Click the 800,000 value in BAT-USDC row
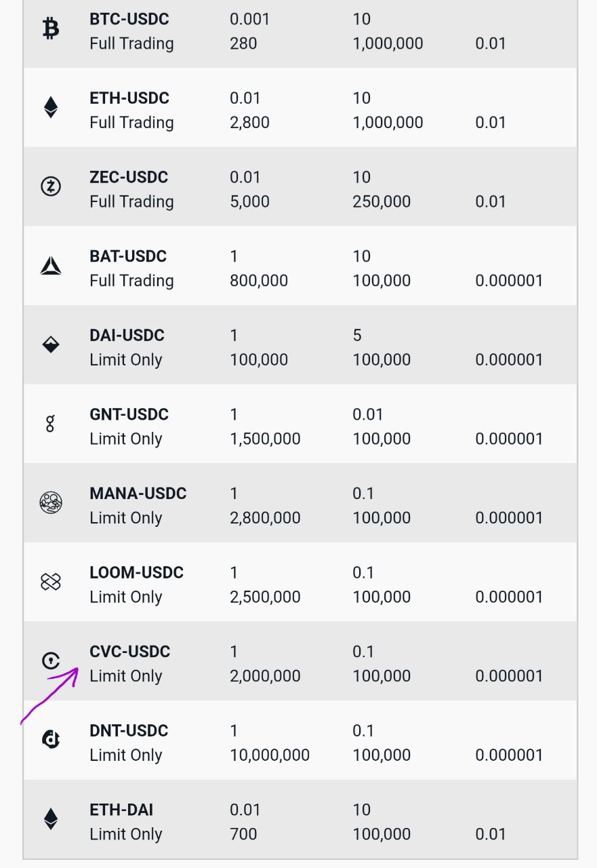597x868 pixels. click(x=259, y=281)
